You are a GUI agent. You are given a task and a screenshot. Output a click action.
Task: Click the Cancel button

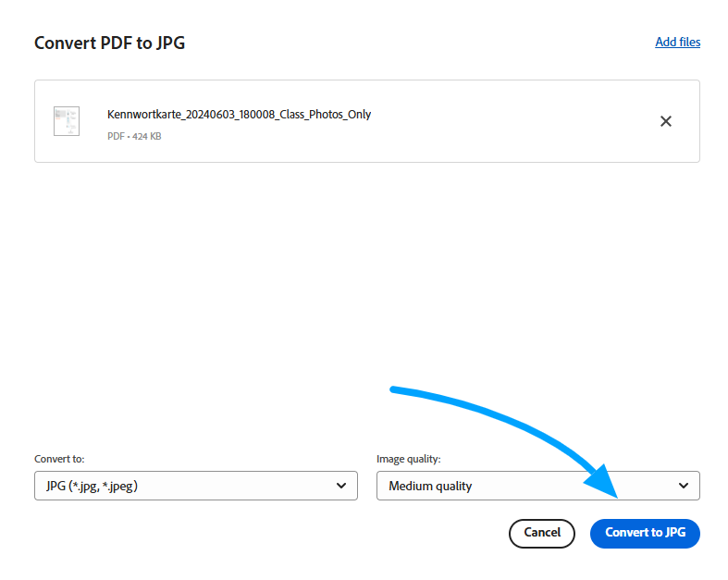542,533
